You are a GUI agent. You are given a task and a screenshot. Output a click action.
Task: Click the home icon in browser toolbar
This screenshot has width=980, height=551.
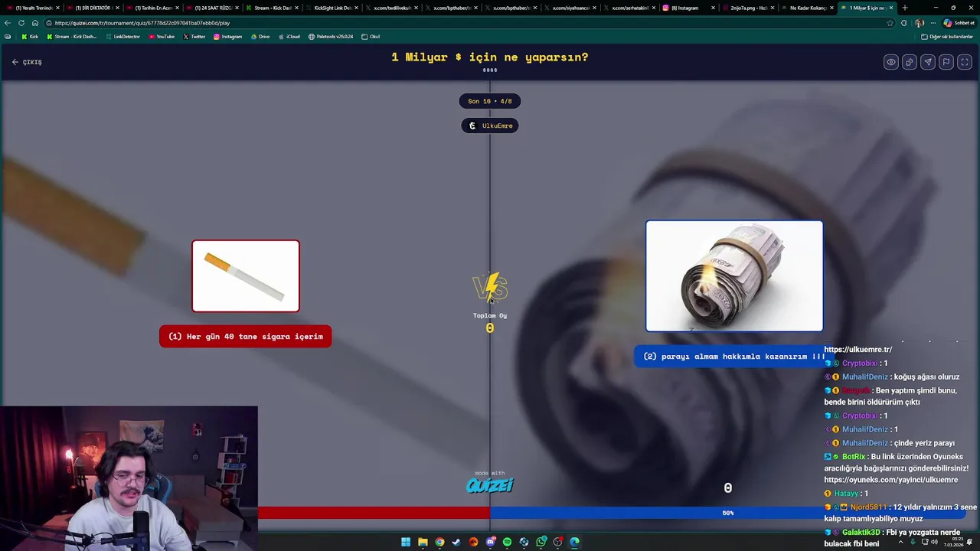point(35,23)
